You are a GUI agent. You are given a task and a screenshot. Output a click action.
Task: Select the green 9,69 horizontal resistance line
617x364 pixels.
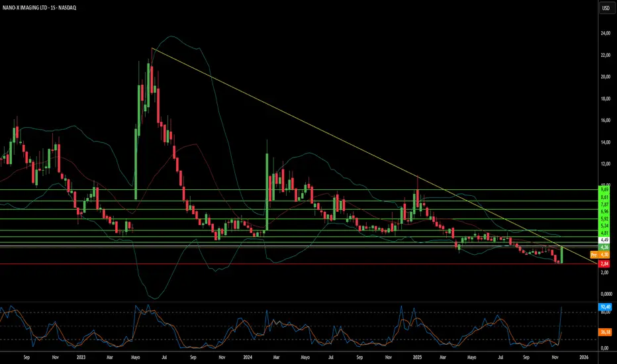click(x=299, y=190)
